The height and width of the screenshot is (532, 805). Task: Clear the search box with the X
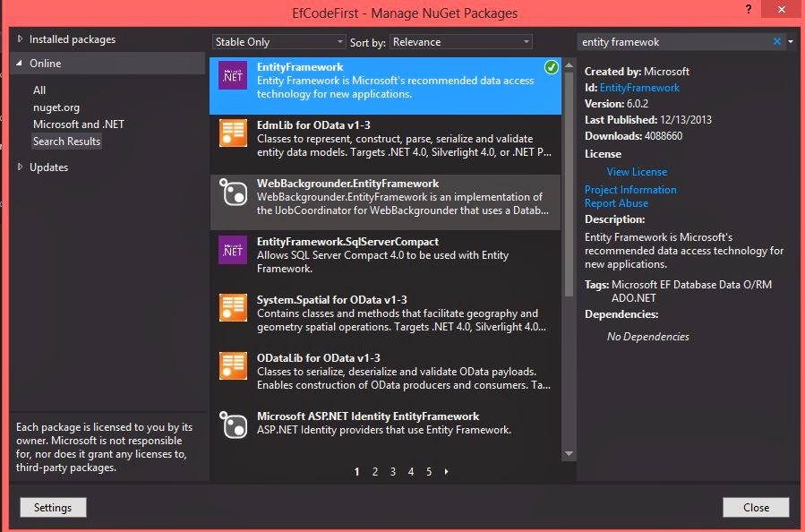point(776,41)
